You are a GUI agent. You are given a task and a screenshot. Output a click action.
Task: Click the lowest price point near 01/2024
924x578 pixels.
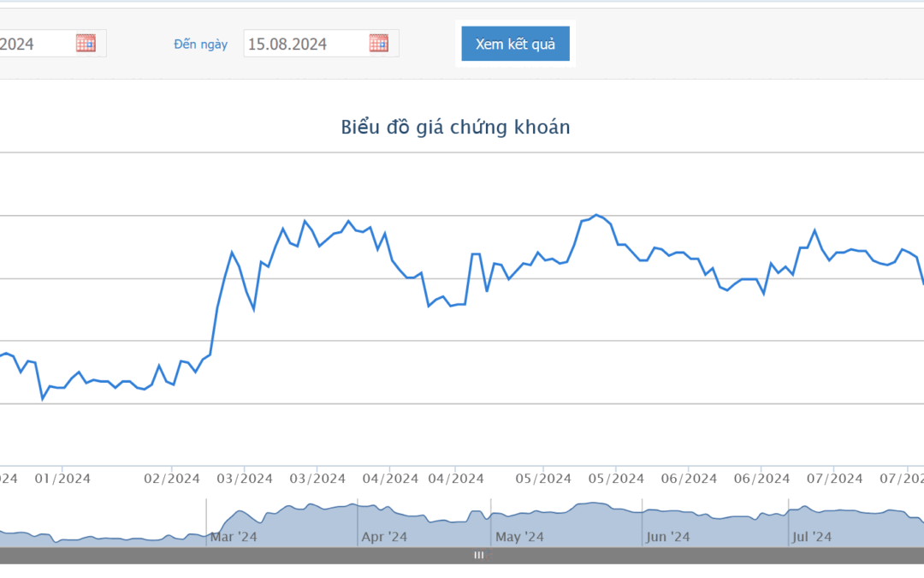coord(43,399)
